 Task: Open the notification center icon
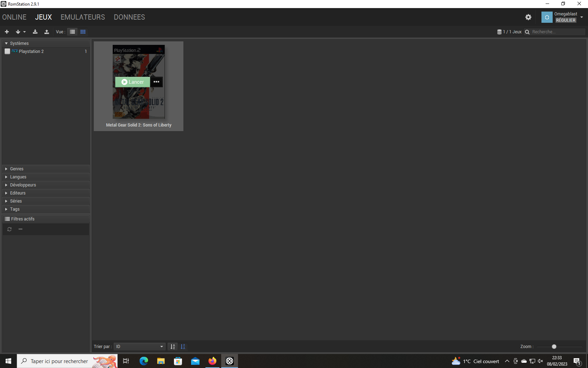pyautogui.click(x=577, y=361)
